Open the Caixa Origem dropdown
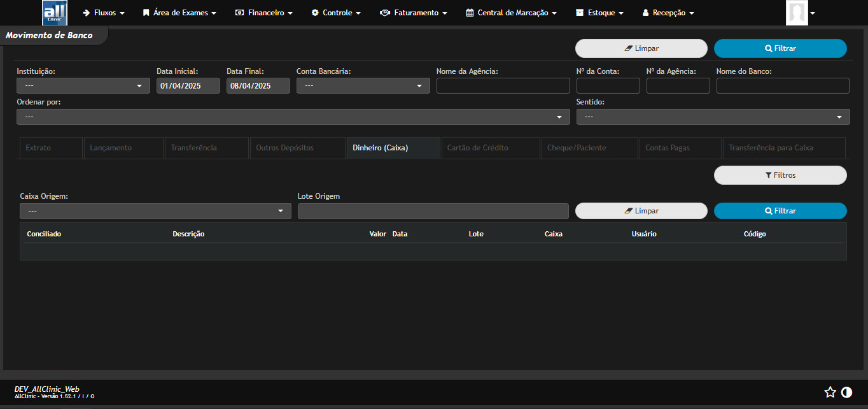868x409 pixels. 155,210
